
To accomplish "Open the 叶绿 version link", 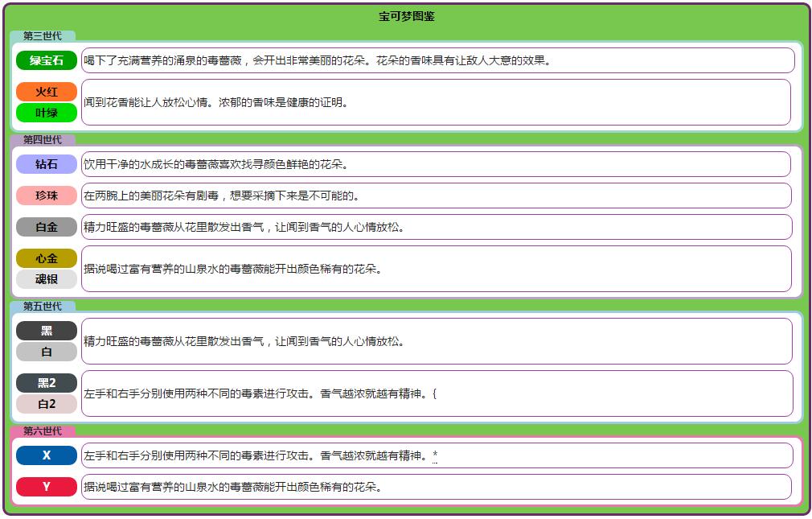I will point(47,113).
